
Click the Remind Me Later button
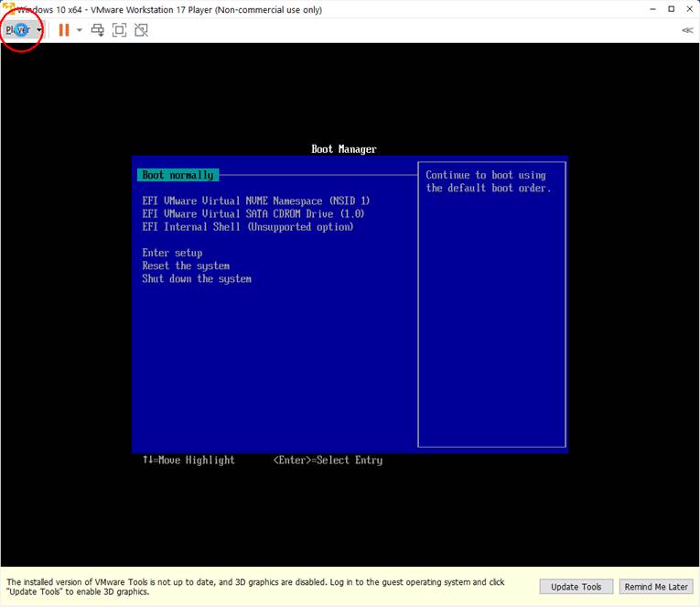pos(655,587)
